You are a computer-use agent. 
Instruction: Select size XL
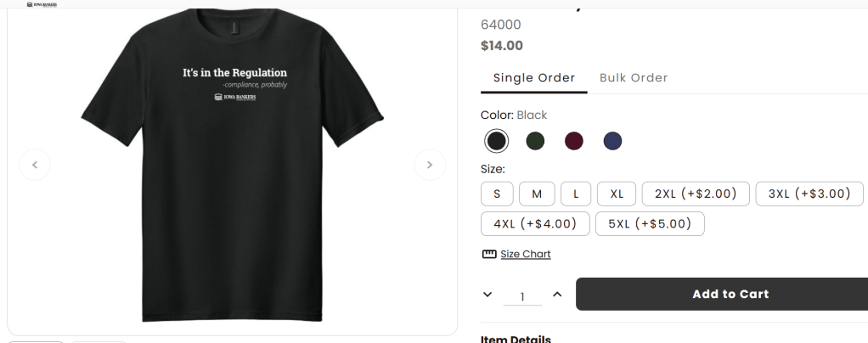617,194
